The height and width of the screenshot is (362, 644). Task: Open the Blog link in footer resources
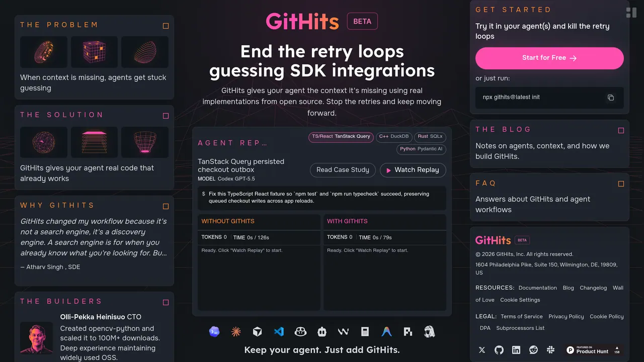[x=568, y=288]
